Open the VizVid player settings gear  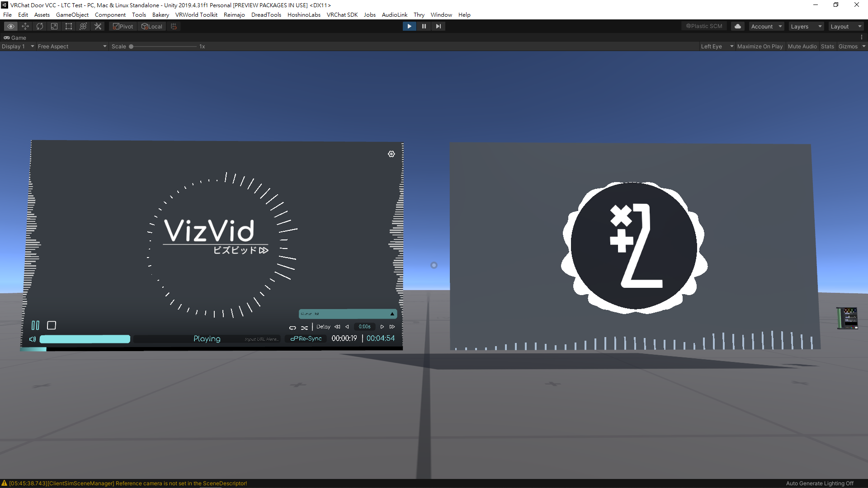tap(391, 154)
